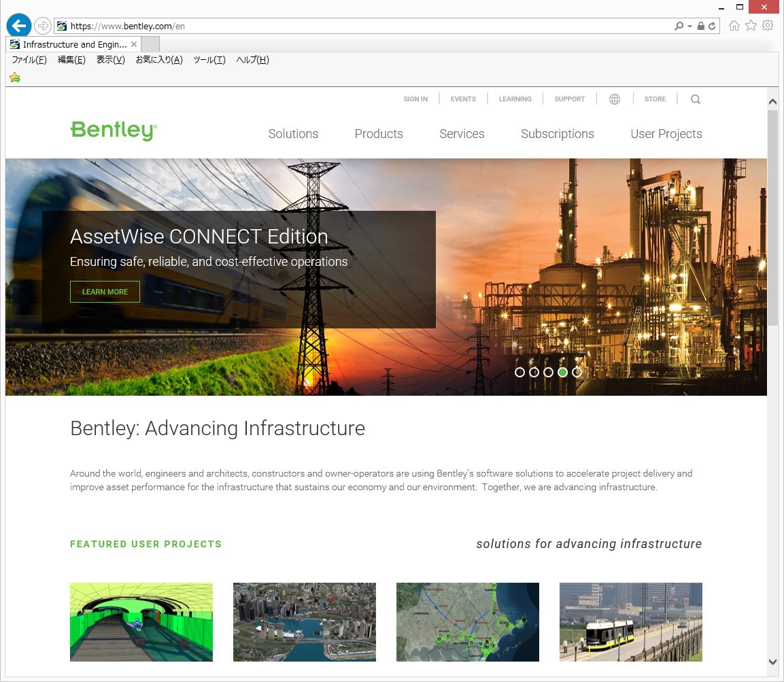The image size is (784, 682).
Task: Click the address bar search magnifier icon
Action: point(679,26)
